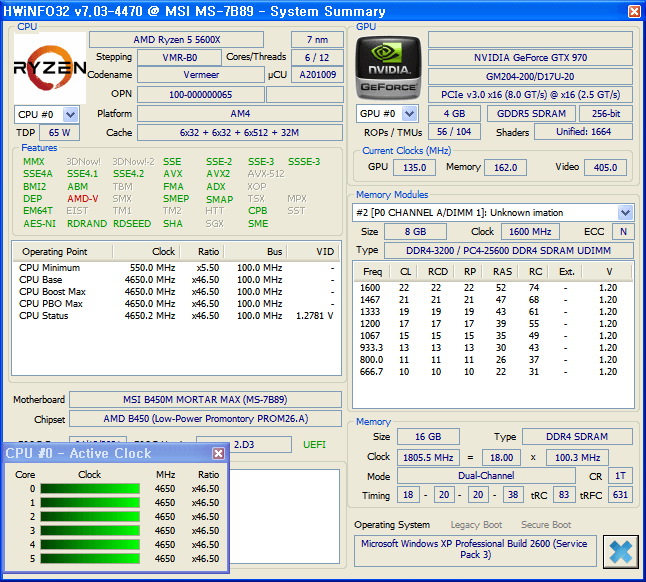Click the 6 / 12 cores/threads field
Image resolution: width=646 pixels, height=582 pixels.
point(317,57)
